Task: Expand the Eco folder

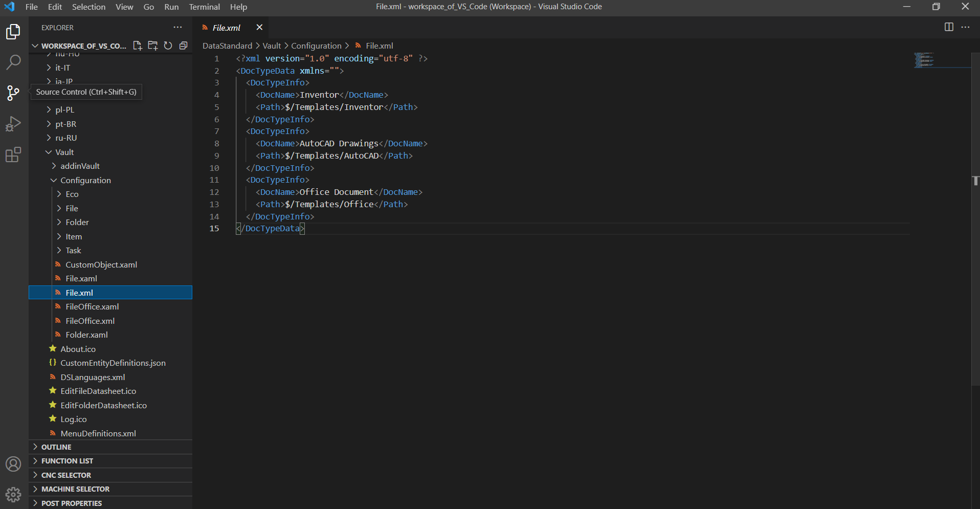Action: pyautogui.click(x=72, y=194)
